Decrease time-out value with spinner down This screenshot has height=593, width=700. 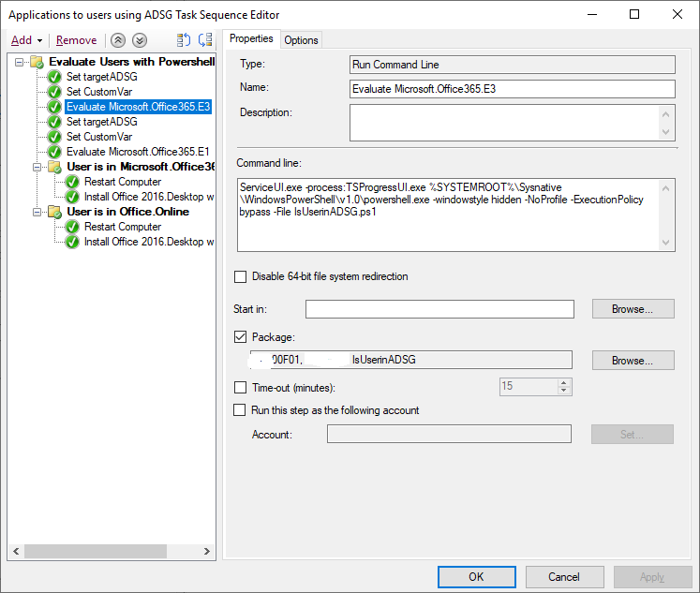(564, 391)
